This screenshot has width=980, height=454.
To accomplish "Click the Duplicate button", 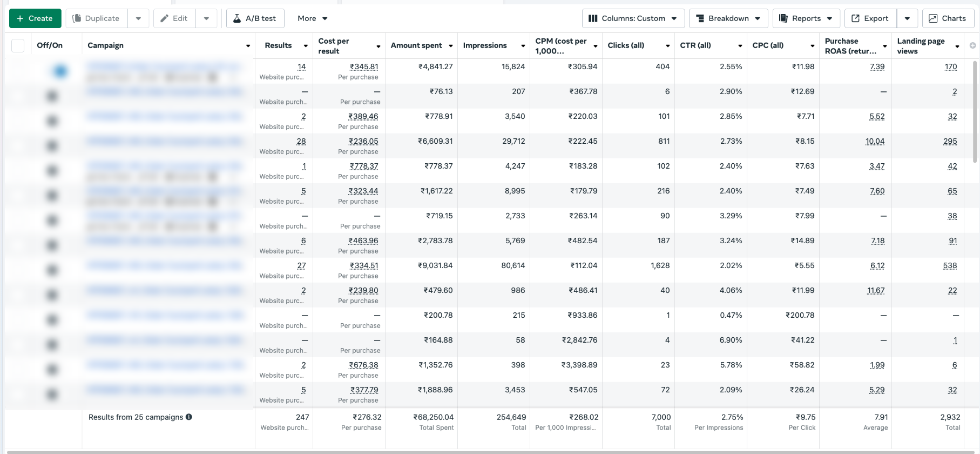I will 96,18.
